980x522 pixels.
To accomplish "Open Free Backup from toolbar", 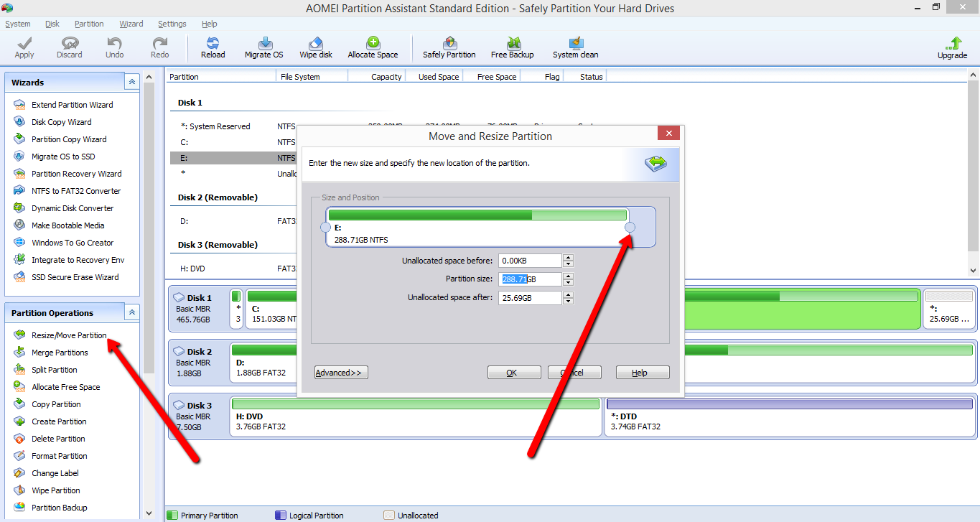I will [x=513, y=48].
